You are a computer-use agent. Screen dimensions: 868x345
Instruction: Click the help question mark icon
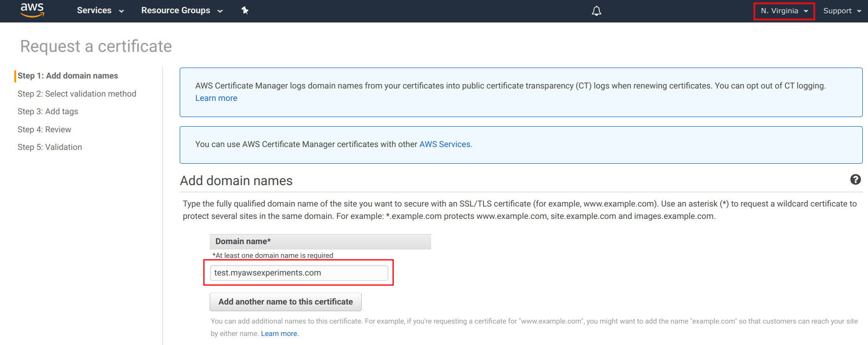point(855,179)
